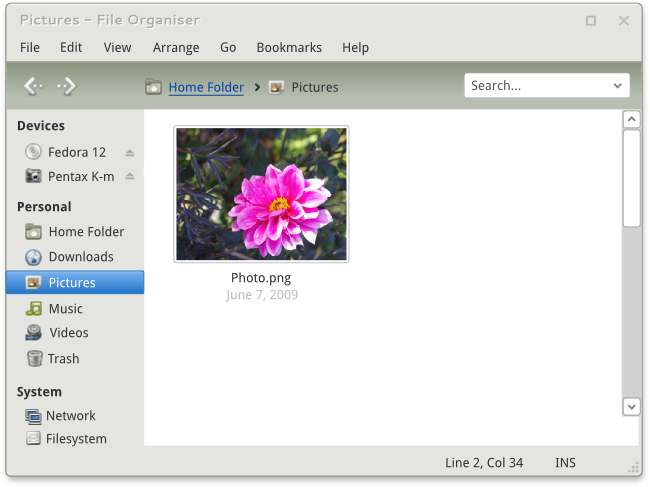Click the Fedora 12 disc icon
Viewport: 650px width, 487px height.
(33, 152)
